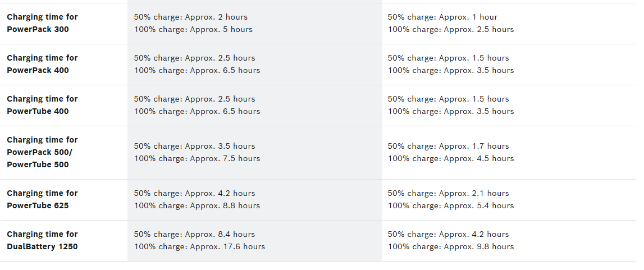Viewport: 644px width, 270px height.
Task: Click the PowerPack 300 charging time row header
Action: coord(42,23)
